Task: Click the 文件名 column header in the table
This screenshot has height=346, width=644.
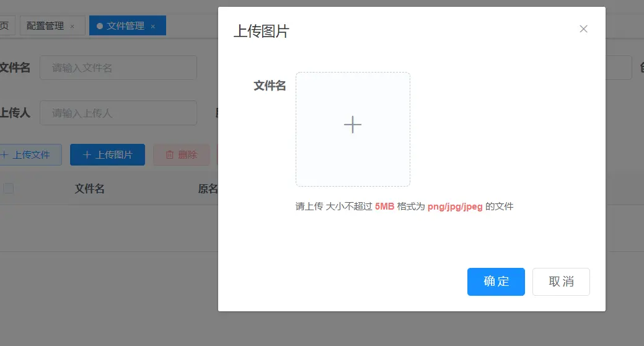Action: tap(89, 189)
